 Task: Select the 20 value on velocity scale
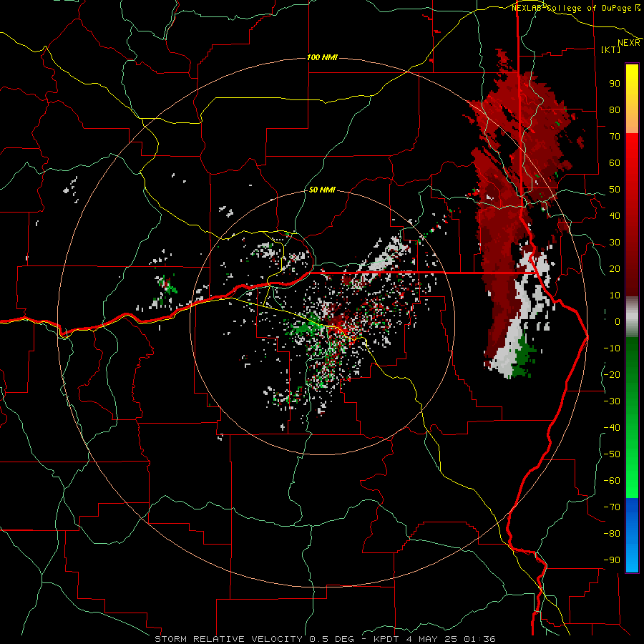click(615, 268)
